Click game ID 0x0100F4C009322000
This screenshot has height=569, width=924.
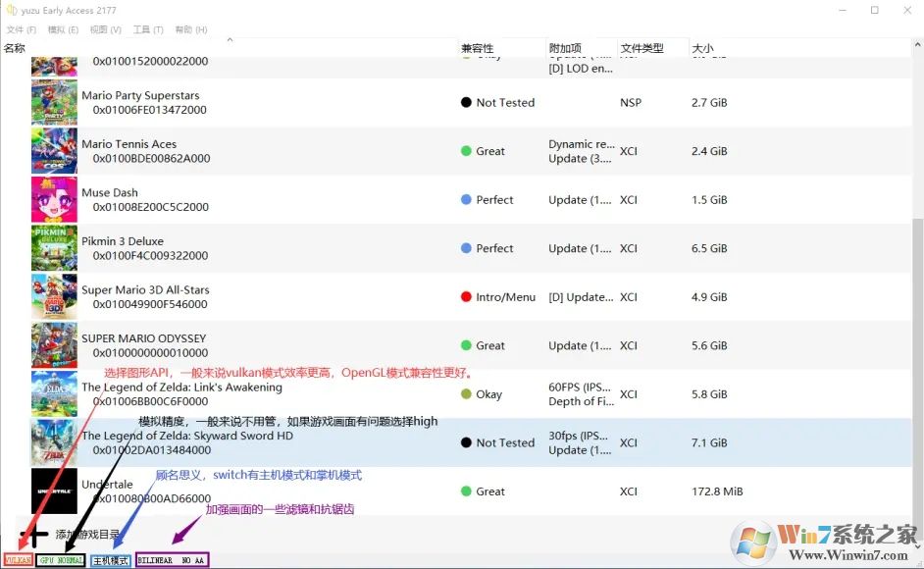150,255
